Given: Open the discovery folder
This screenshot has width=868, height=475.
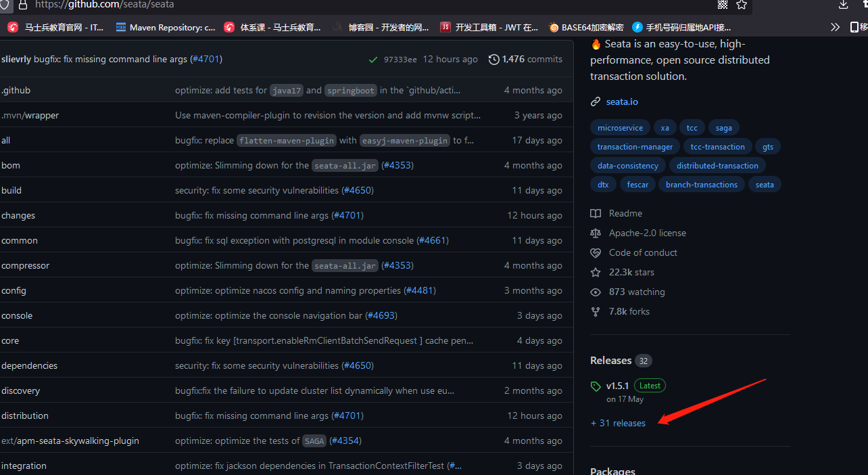Looking at the screenshot, I should pos(20,390).
